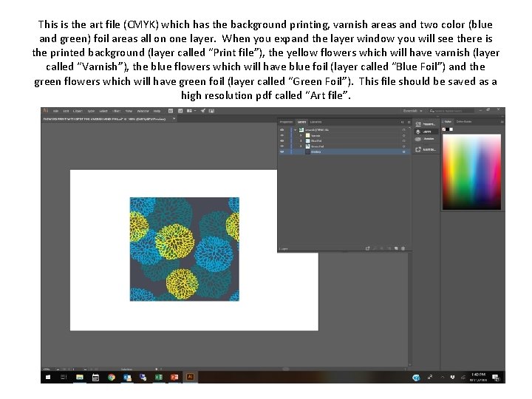The width and height of the screenshot is (532, 399).
Task: Select the Blue Foil layer thumbnail
Action: (307, 141)
